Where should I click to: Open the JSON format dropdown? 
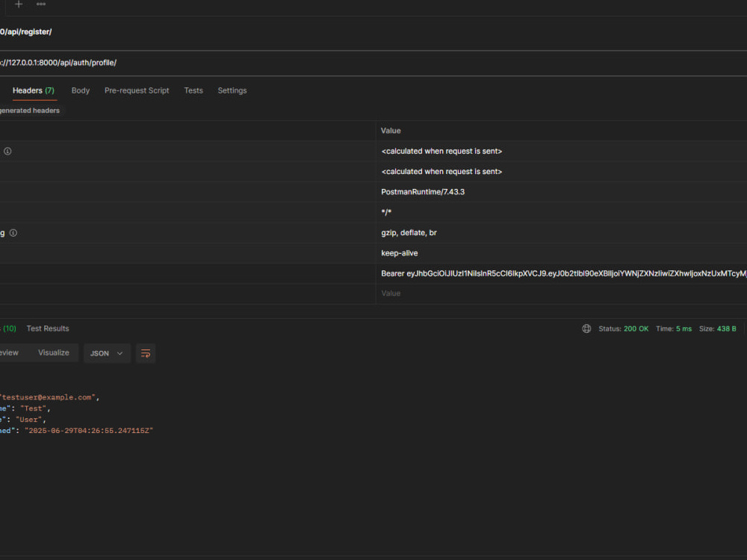(107, 353)
